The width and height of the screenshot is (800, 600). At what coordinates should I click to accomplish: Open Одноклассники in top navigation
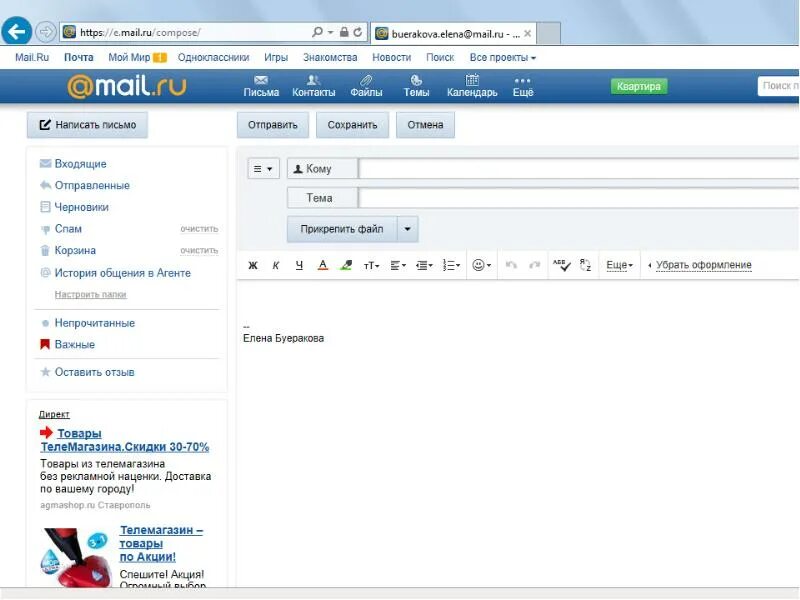(x=213, y=57)
